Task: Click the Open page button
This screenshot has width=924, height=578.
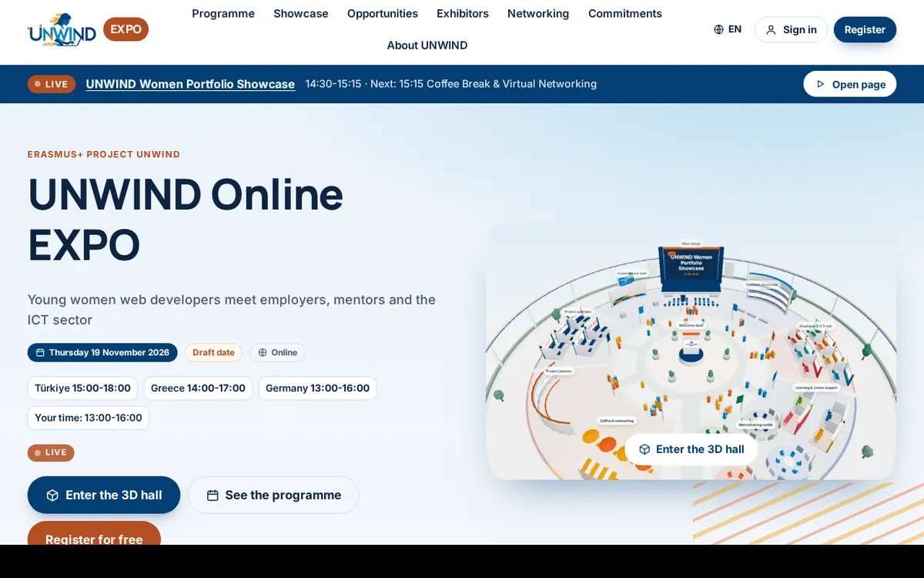Action: coord(850,84)
